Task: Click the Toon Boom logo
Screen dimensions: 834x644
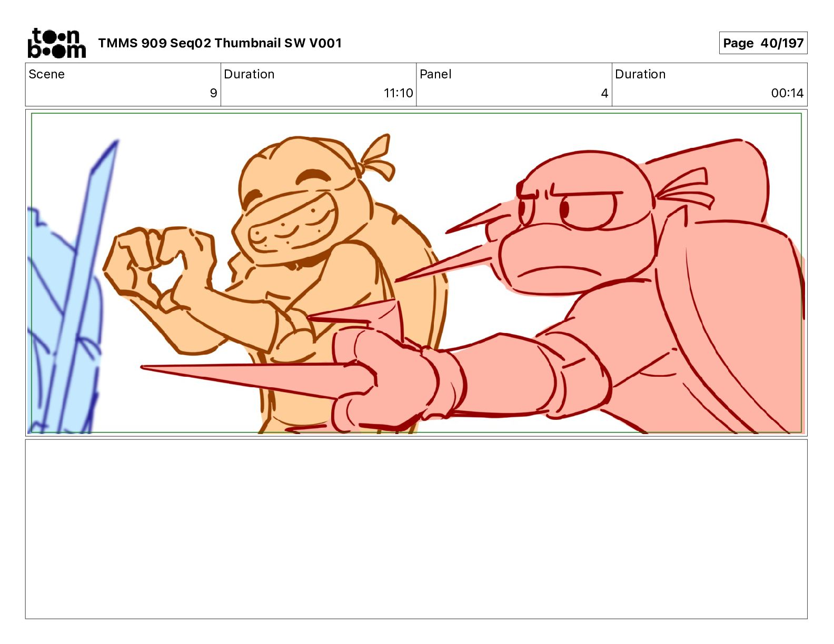Action: [56, 43]
